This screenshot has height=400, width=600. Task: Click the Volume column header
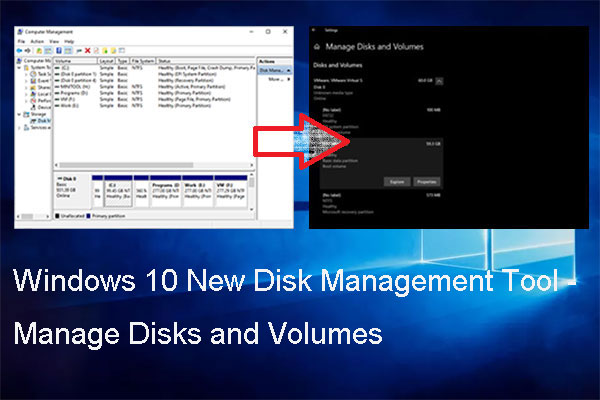click(75, 61)
